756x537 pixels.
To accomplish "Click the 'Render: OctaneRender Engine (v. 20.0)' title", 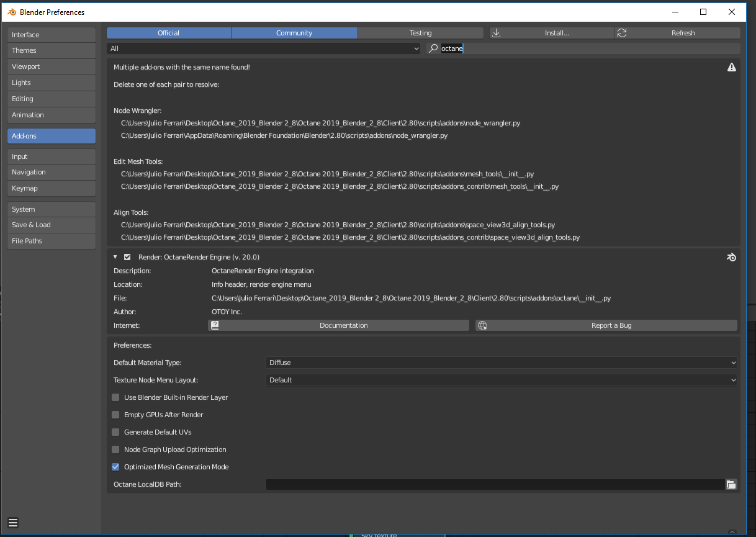I will click(199, 257).
